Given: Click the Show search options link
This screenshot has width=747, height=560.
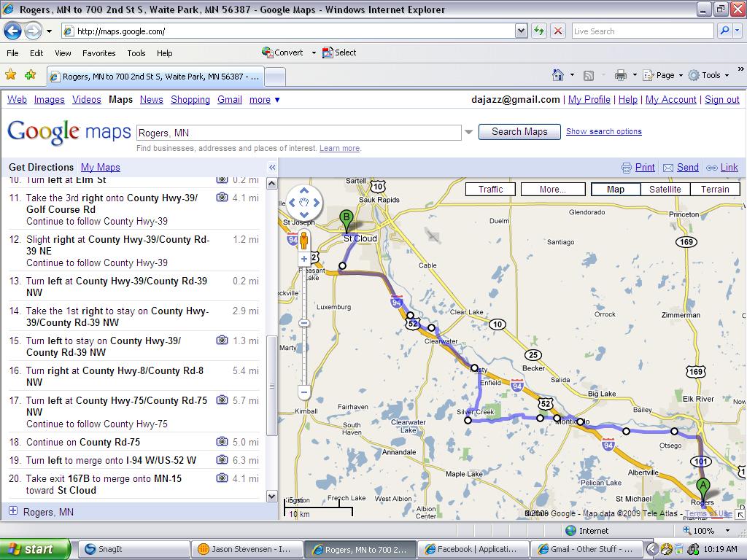Looking at the screenshot, I should click(603, 131).
